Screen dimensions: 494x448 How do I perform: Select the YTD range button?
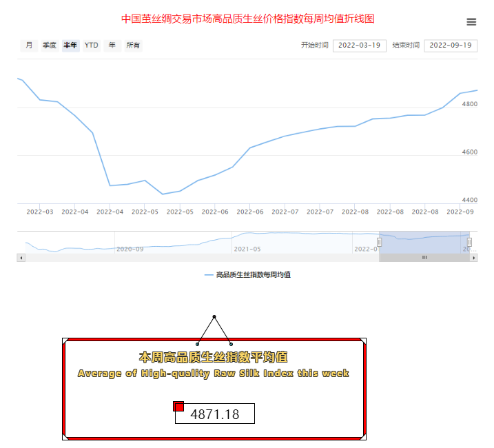[91, 45]
